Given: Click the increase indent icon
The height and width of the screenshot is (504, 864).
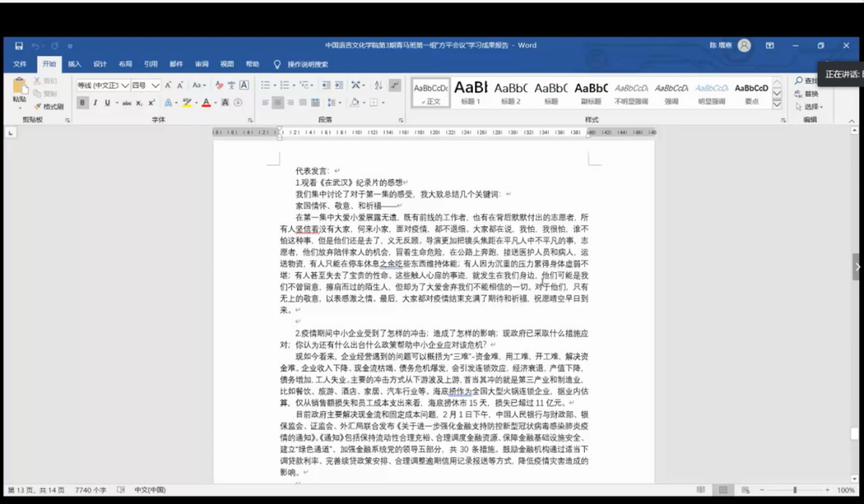Looking at the screenshot, I should pos(338,85).
